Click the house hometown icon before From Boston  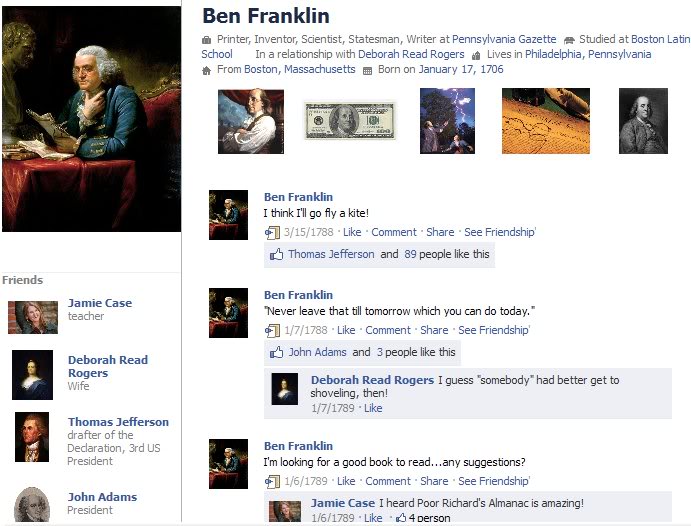[x=206, y=70]
